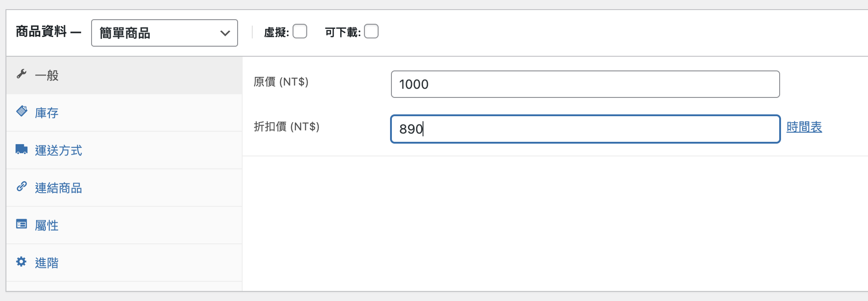Image resolution: width=868 pixels, height=301 pixels.
Task: Select the wrench icon beside 一般
Action: [22, 74]
